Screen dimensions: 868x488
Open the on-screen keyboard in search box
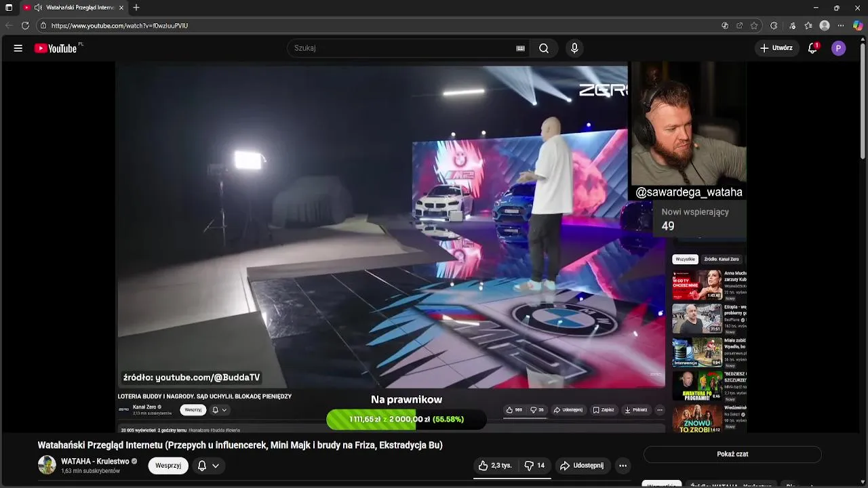point(521,48)
